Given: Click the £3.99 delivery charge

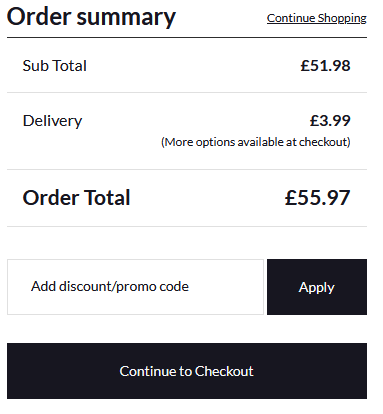Looking at the screenshot, I should point(330,121).
